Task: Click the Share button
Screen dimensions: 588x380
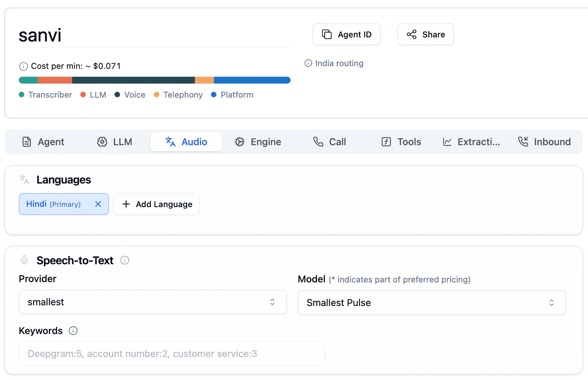Action: [x=426, y=34]
